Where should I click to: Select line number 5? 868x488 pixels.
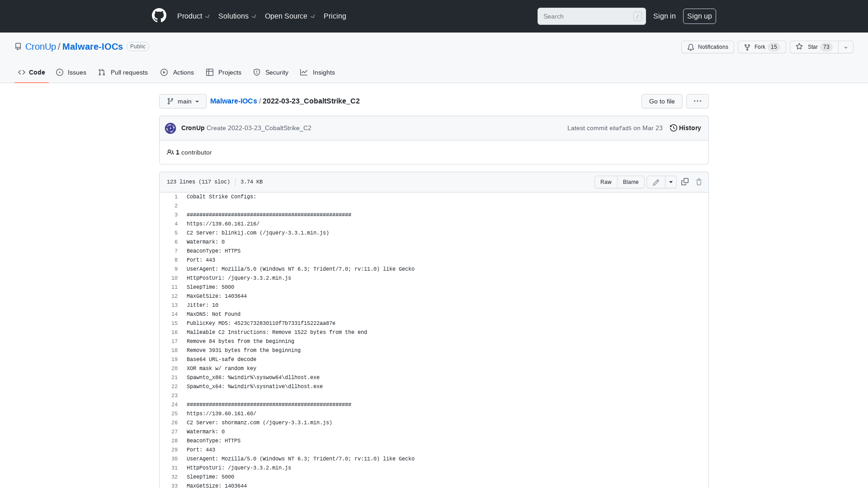click(176, 233)
